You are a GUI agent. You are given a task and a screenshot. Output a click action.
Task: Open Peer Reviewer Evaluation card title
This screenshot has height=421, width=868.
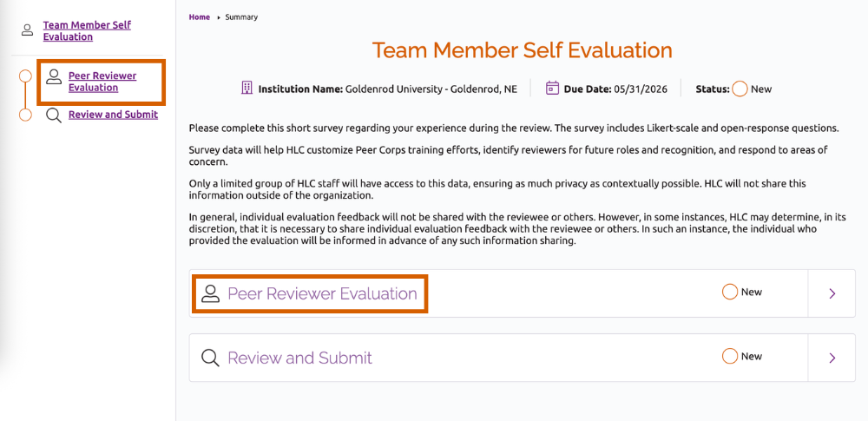[322, 293]
